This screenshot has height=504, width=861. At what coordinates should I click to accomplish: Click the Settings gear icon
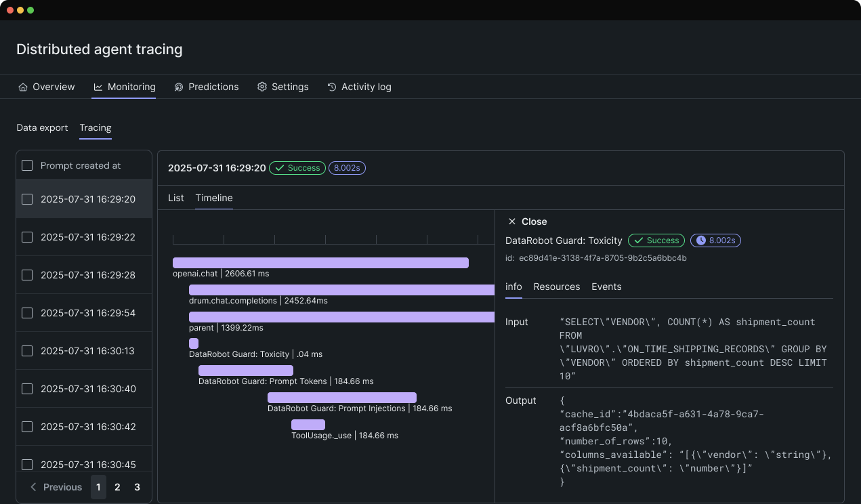coord(262,87)
